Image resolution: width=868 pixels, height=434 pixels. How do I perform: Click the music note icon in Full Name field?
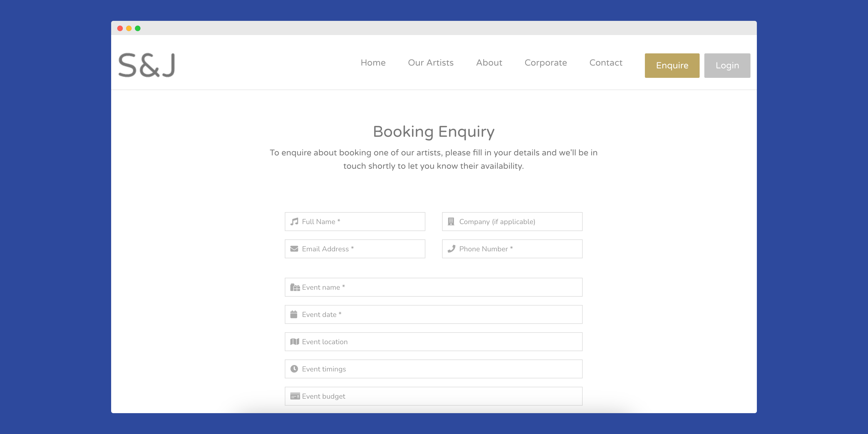[294, 222]
